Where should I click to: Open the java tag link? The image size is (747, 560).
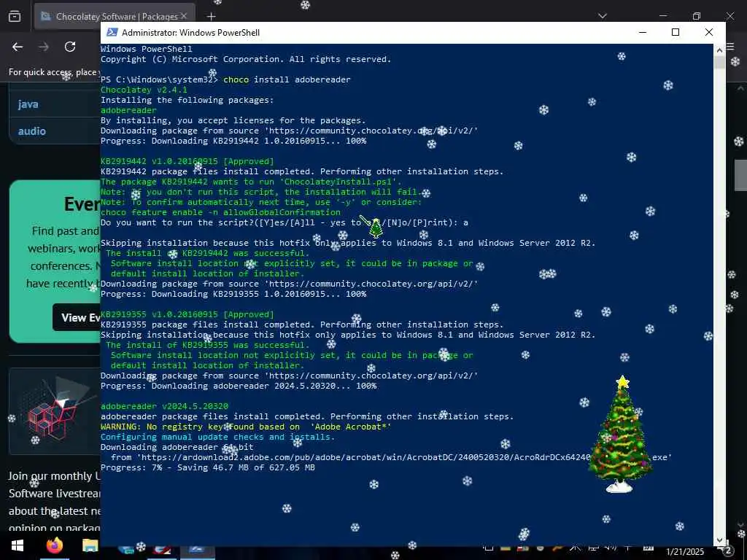coord(28,104)
